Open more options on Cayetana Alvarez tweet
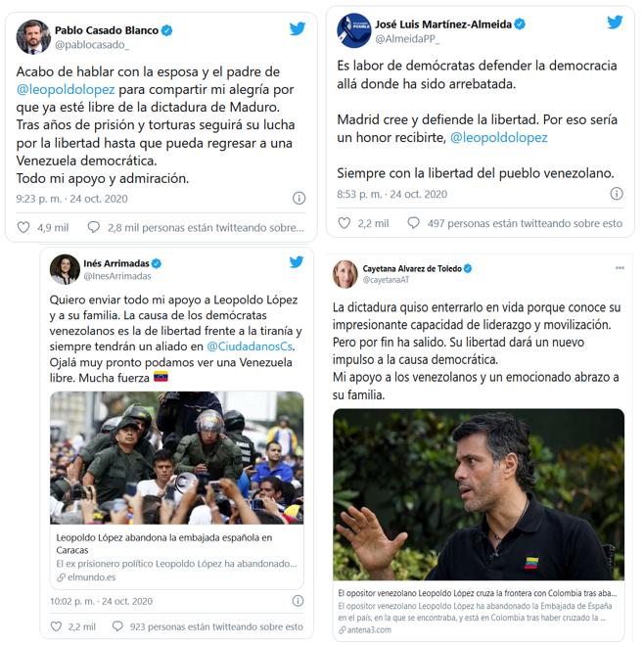 [620, 268]
